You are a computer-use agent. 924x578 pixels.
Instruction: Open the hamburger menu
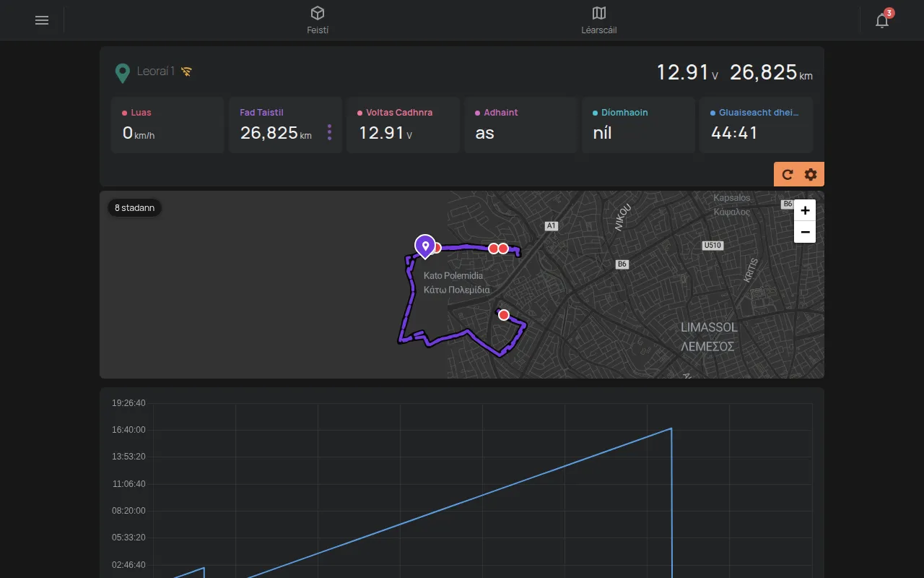pos(42,20)
